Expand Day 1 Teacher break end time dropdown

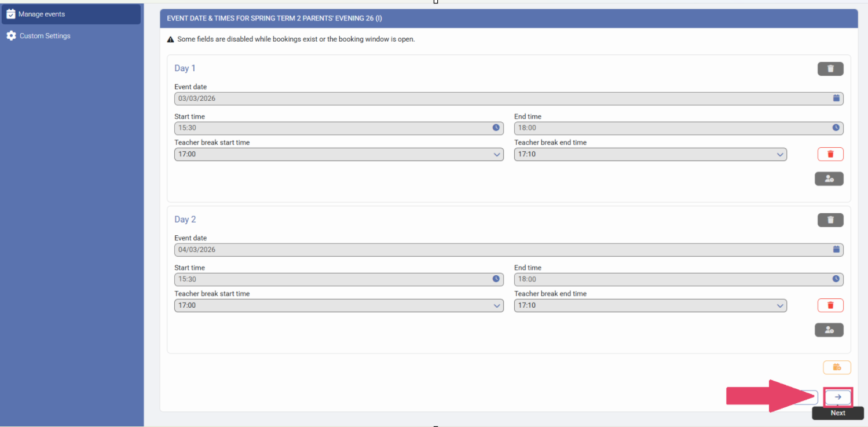tap(650, 155)
